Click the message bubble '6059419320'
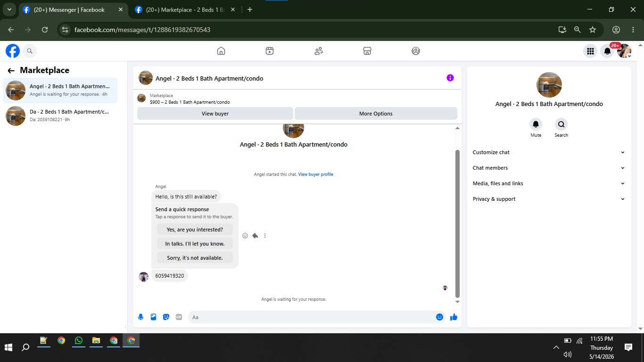 tap(170, 276)
